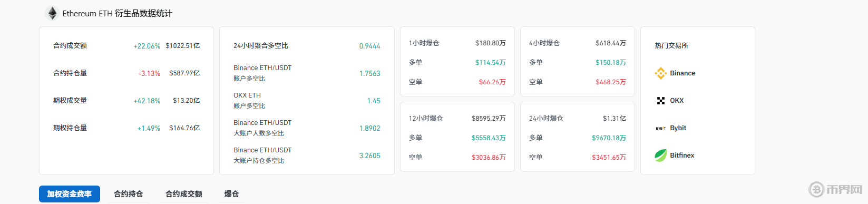Click the +42.18% change value
The width and height of the screenshot is (868, 204).
tap(147, 101)
